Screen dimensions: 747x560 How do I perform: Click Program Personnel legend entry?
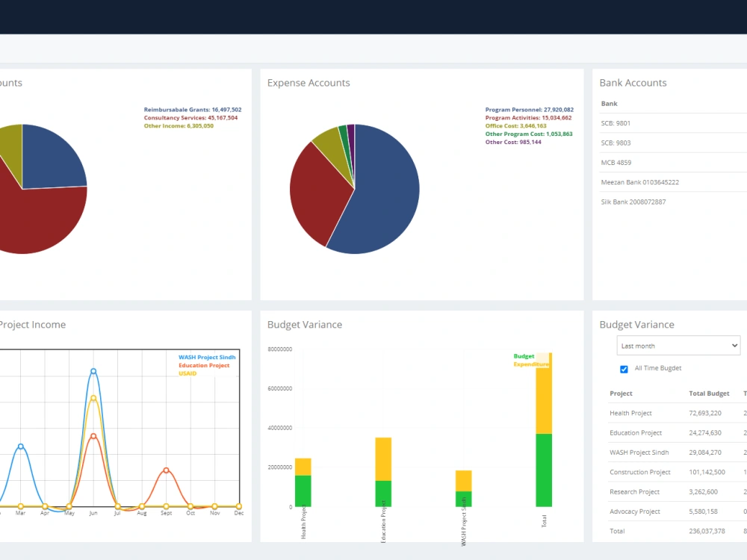click(530, 110)
